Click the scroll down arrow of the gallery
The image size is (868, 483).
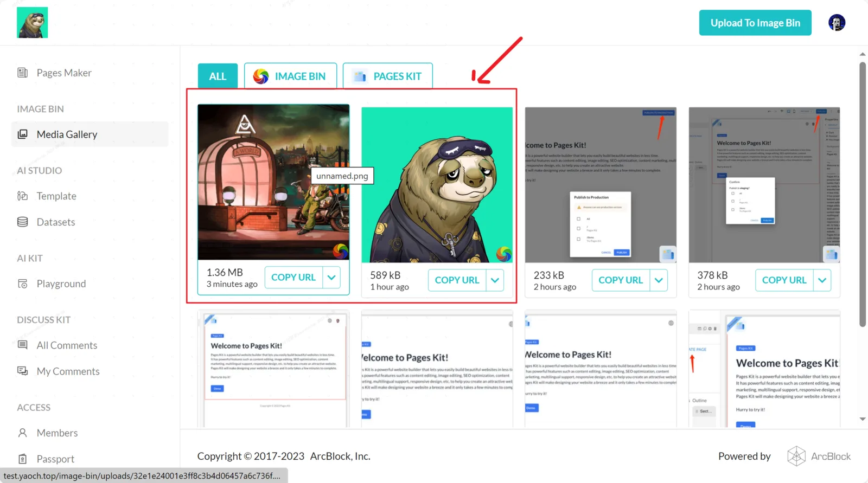click(x=863, y=419)
